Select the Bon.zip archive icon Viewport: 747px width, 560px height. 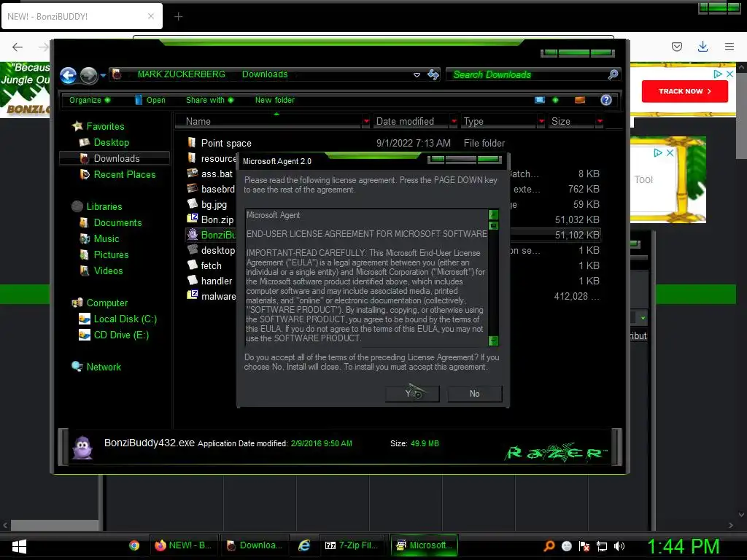(192, 219)
